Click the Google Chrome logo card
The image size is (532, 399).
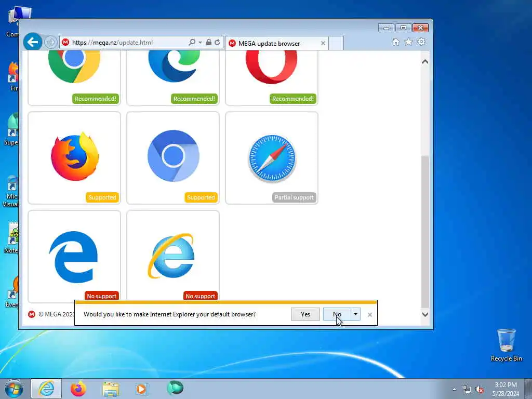74,78
